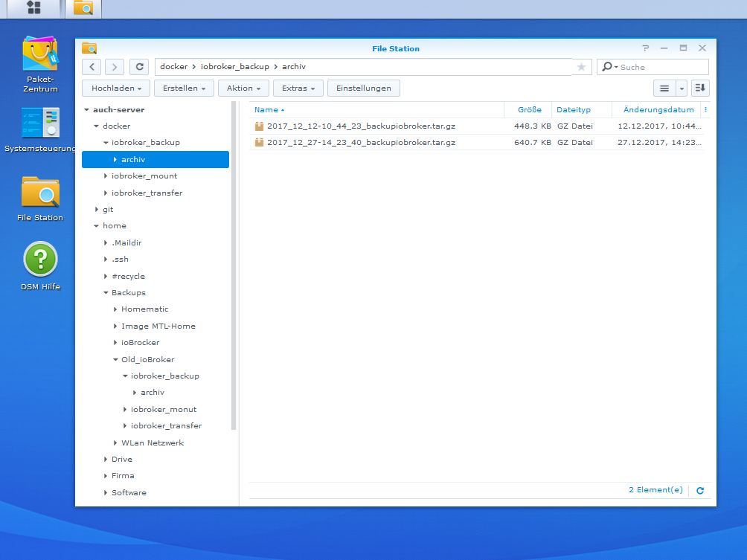Switch to list view mode button

click(x=664, y=88)
